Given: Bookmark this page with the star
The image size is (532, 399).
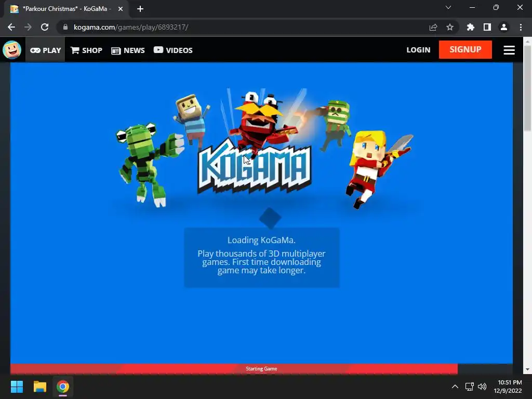Looking at the screenshot, I should 450,27.
